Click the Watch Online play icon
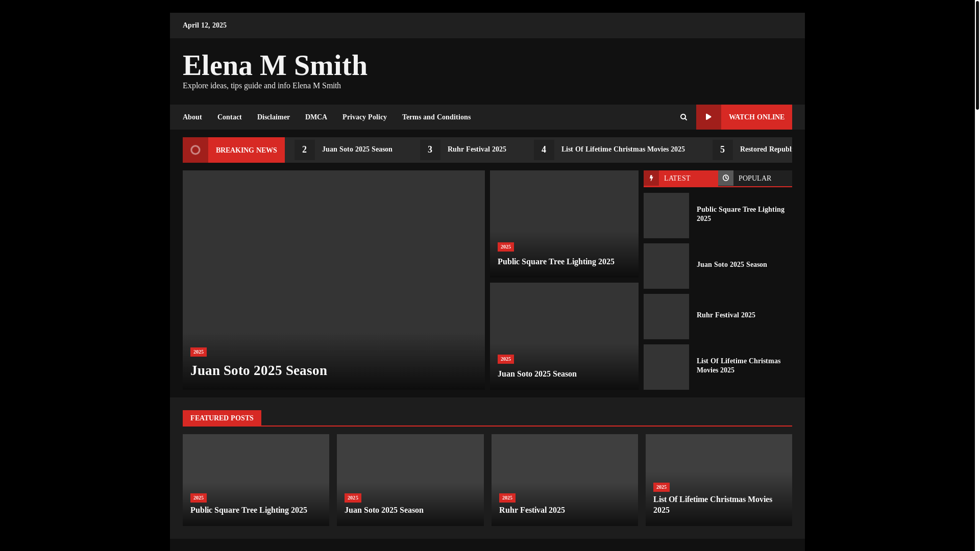980x551 pixels. coord(708,117)
